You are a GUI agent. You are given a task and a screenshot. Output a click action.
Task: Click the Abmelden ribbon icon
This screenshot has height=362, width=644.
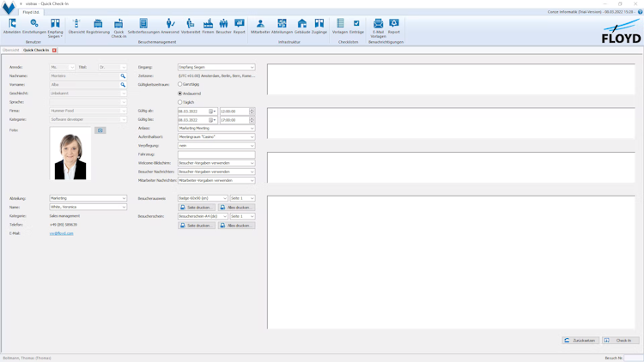(x=12, y=26)
